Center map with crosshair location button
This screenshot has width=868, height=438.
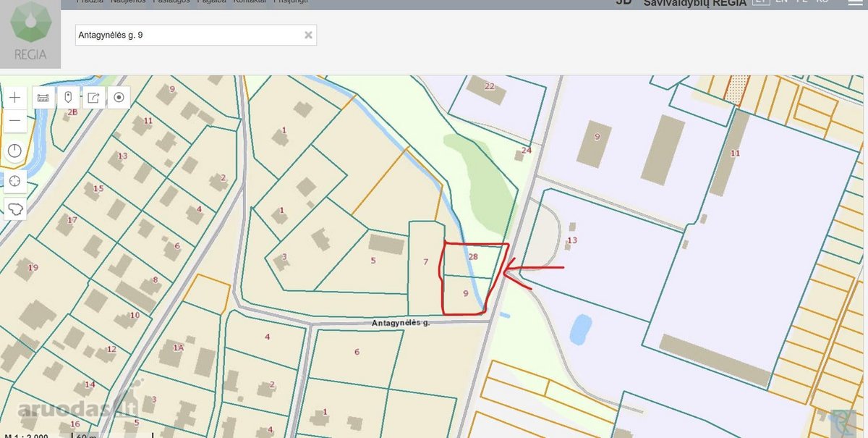pyautogui.click(x=15, y=180)
